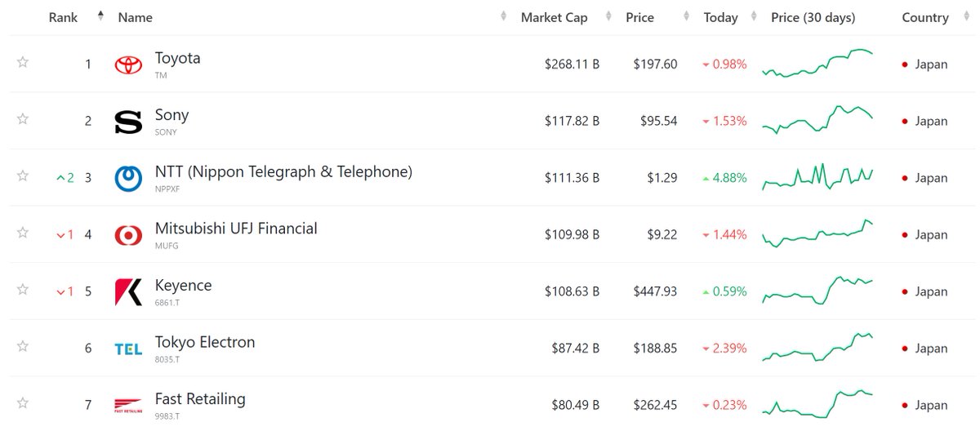
Task: Open the Mitsubishi UFJ Financial company page
Action: coord(236,229)
